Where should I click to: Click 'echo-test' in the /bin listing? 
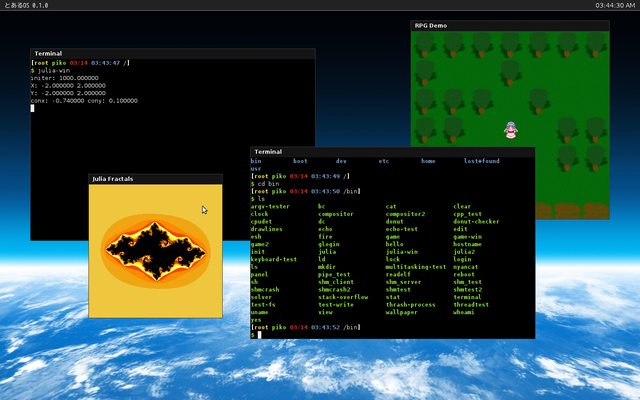pos(402,229)
